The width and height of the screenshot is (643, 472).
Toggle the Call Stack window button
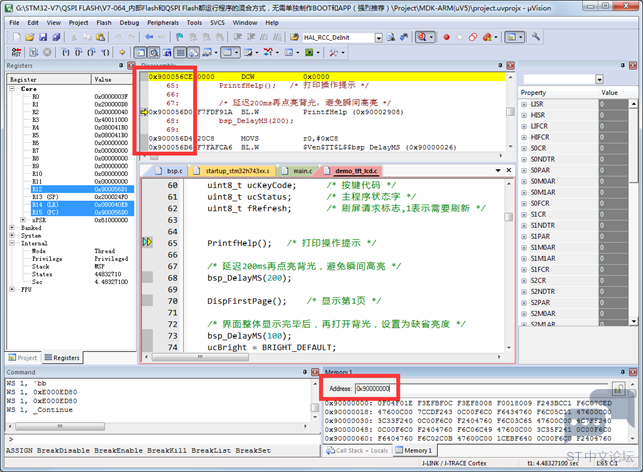194,52
